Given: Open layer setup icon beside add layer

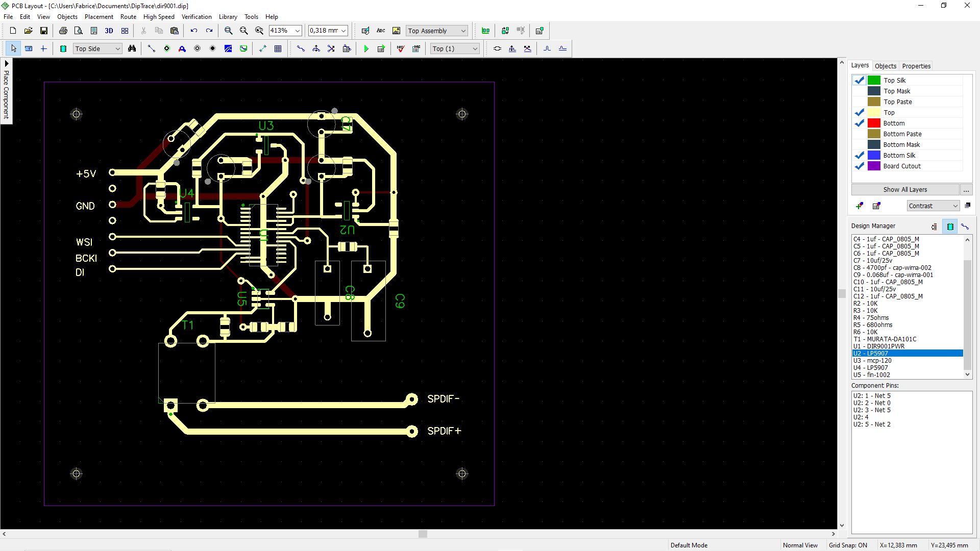Looking at the screenshot, I should [876, 206].
